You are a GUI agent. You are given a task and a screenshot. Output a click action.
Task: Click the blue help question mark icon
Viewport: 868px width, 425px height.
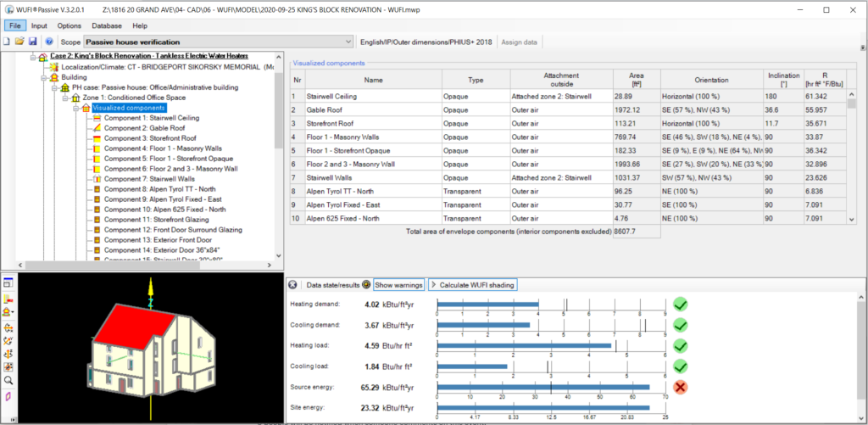48,42
